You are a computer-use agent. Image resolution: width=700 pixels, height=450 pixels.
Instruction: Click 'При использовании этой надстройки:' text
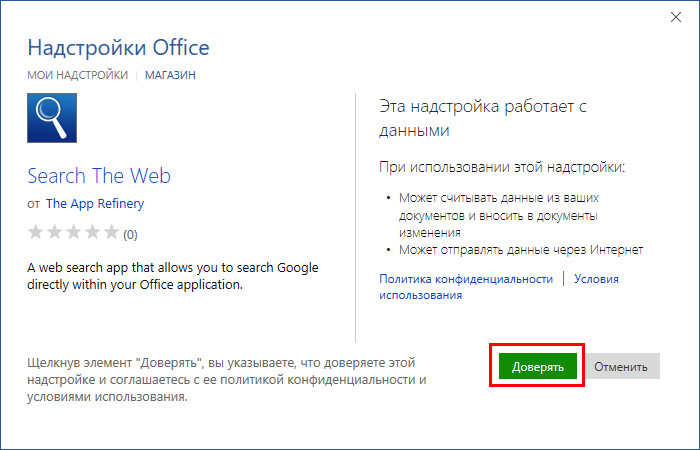pos(502,167)
